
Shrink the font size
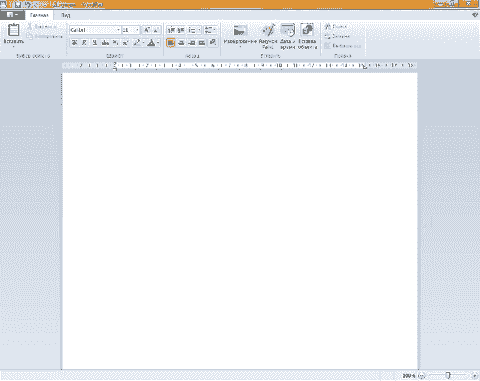(156, 30)
